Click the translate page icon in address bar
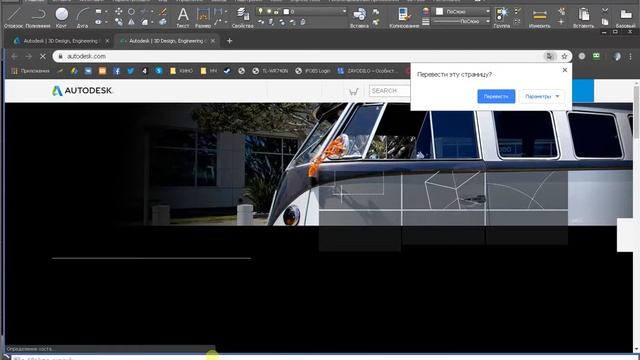Image resolution: width=640 pixels, height=360 pixels. (550, 56)
